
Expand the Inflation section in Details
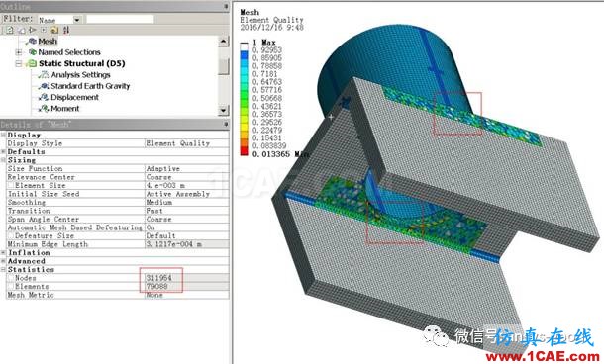click(4, 253)
